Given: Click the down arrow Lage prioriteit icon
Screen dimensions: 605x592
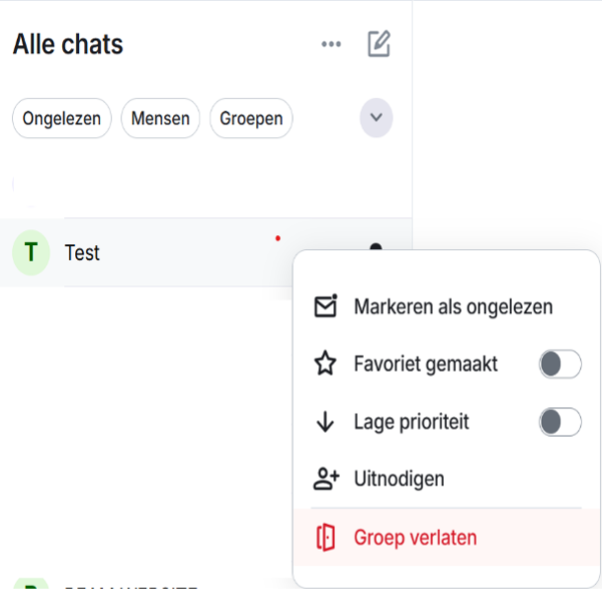Looking at the screenshot, I should [x=325, y=422].
